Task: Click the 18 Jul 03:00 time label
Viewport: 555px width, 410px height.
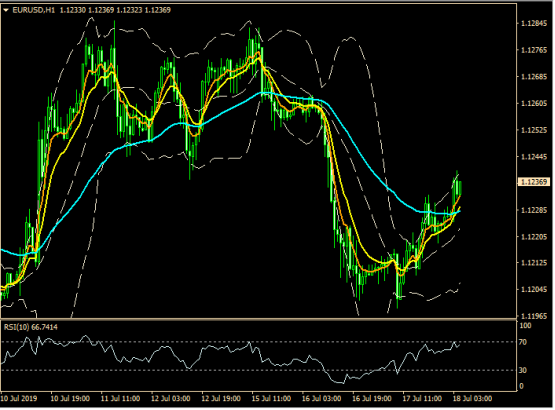Action: pos(473,399)
